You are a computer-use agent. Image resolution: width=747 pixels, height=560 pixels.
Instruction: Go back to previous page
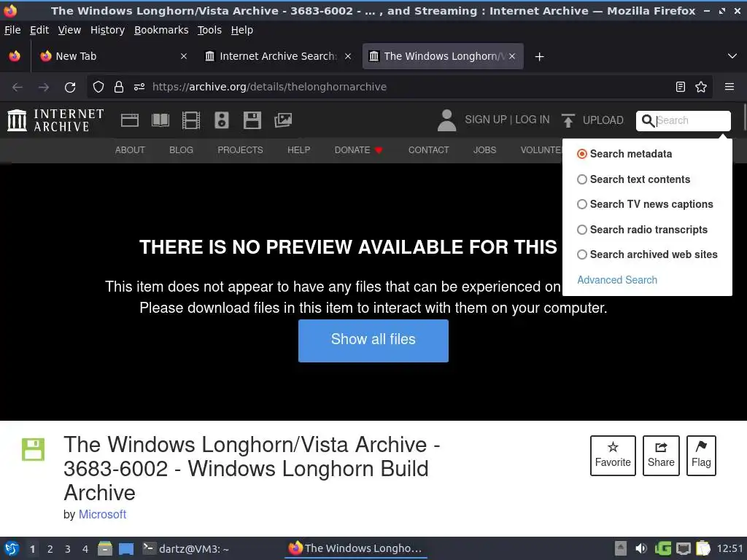(18, 87)
